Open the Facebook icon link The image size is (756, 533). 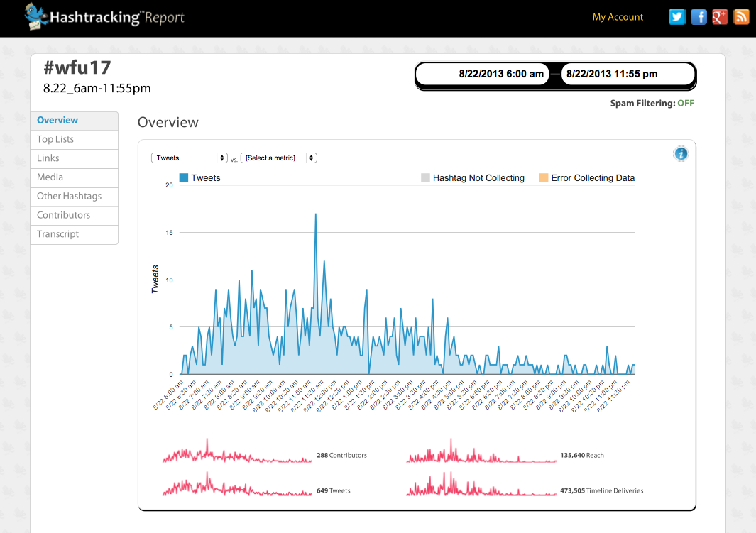[x=699, y=17]
